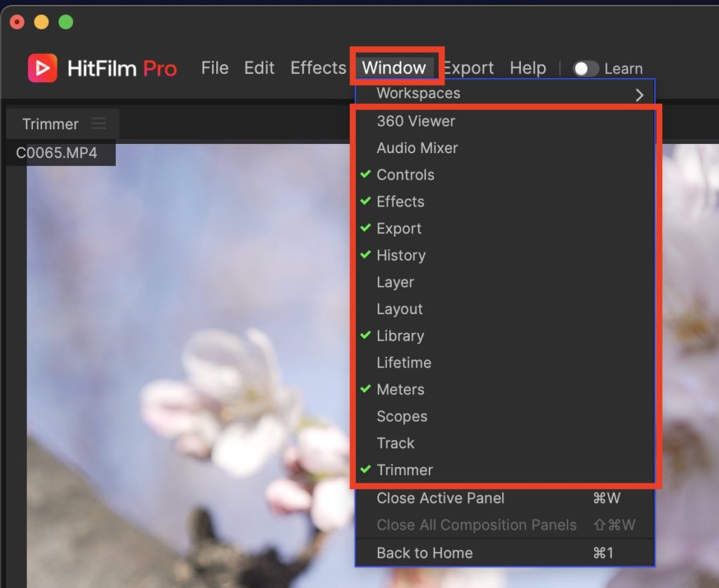Enable the Layout panel

coord(505,308)
